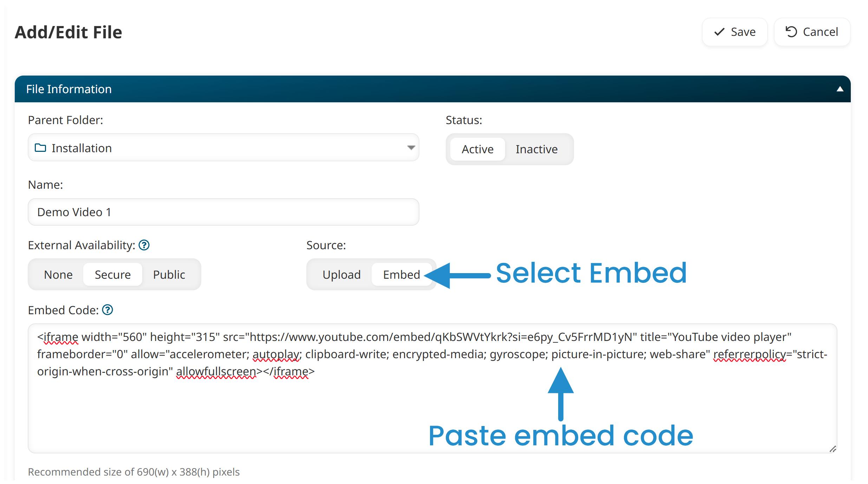Open the Parent Folder dropdown arrow
868x484 pixels.
coord(411,148)
